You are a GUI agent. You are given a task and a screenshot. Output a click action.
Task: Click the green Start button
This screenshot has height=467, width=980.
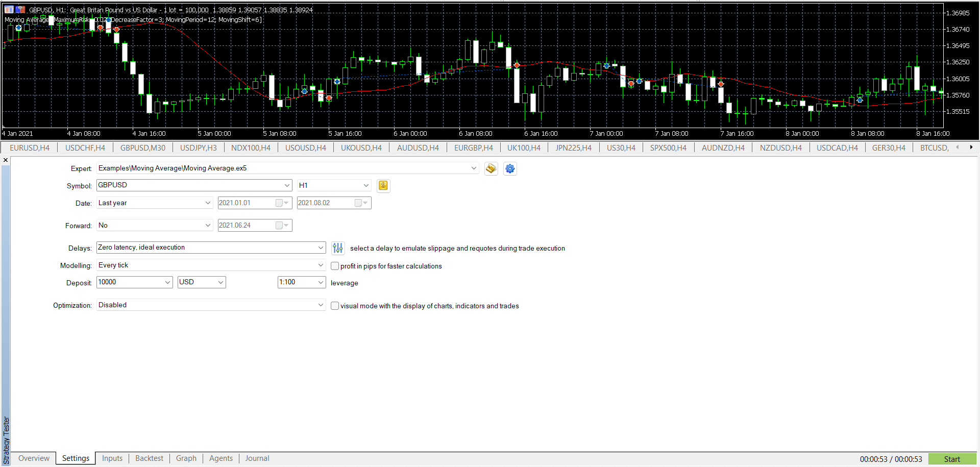[x=952, y=459]
